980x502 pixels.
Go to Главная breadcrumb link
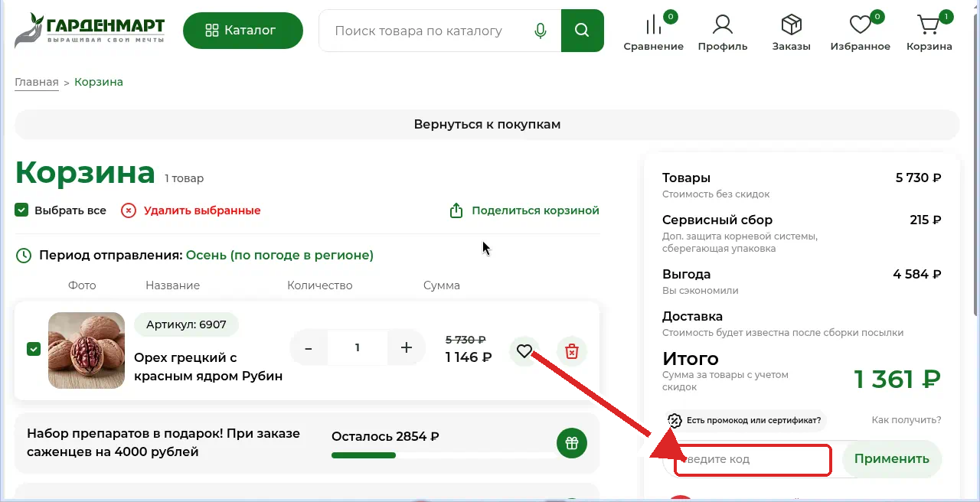pos(37,82)
